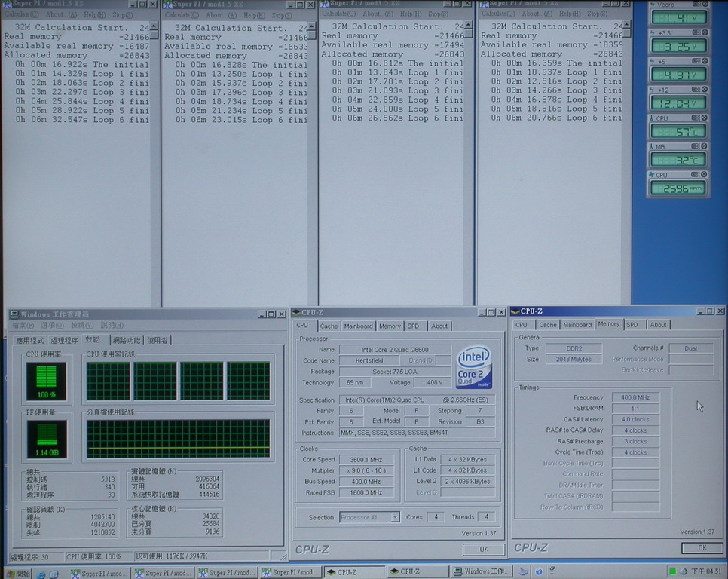Click the CAS# Latency value 4.0 clocks
The image size is (728, 579).
(635, 419)
